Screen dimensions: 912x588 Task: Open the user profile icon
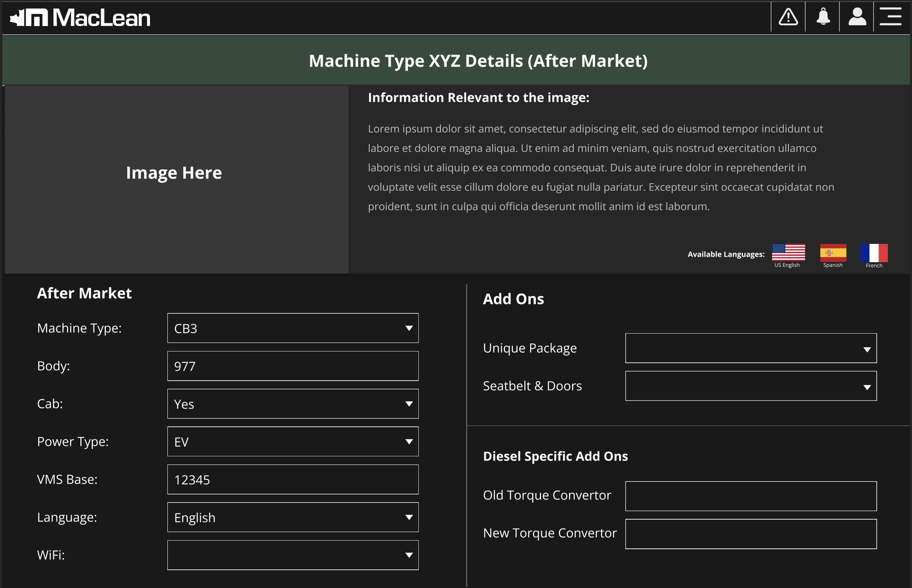(857, 17)
